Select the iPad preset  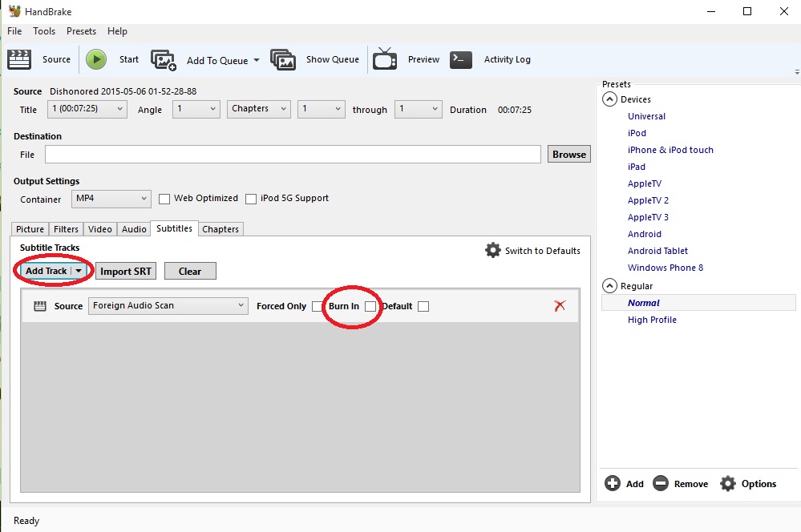pyautogui.click(x=636, y=167)
